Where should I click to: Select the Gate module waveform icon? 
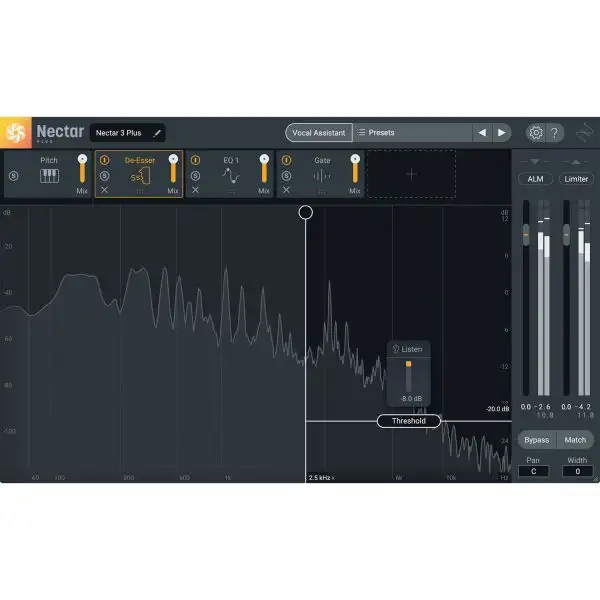click(x=322, y=176)
